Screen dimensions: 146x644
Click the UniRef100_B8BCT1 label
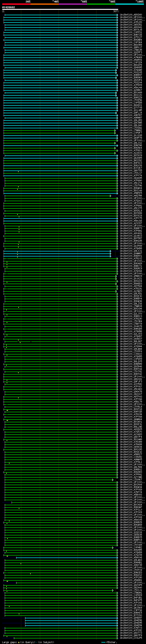click(131, 266)
